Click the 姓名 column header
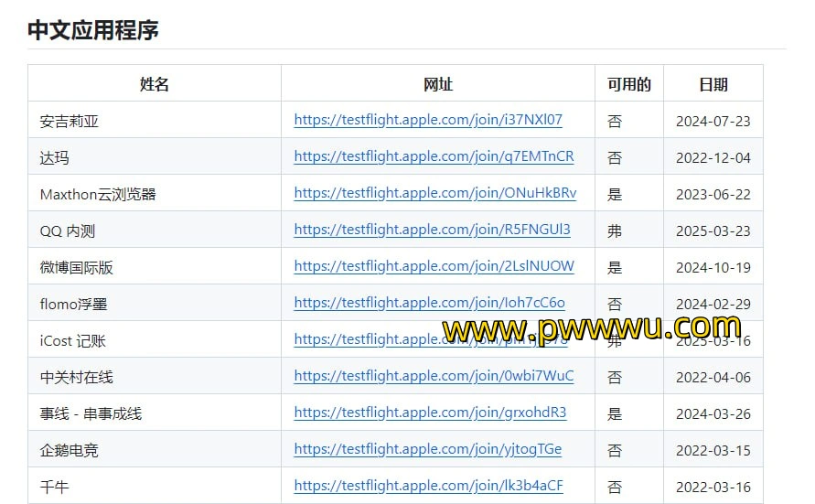 tap(155, 84)
